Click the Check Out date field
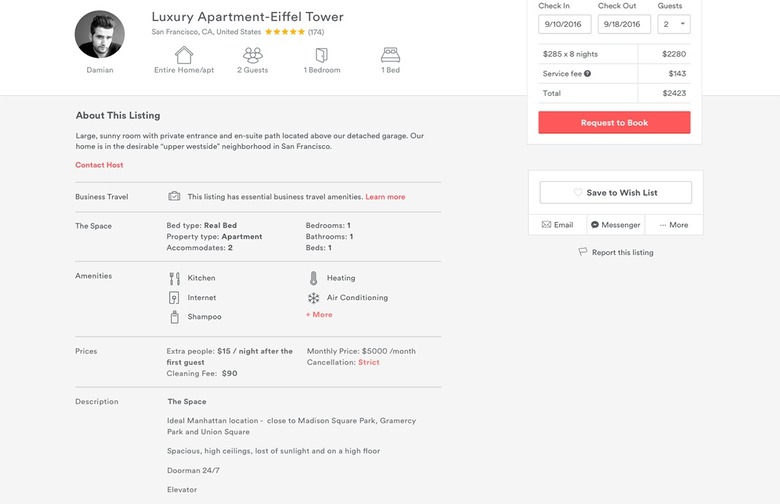This screenshot has height=504, width=780. 624,24
